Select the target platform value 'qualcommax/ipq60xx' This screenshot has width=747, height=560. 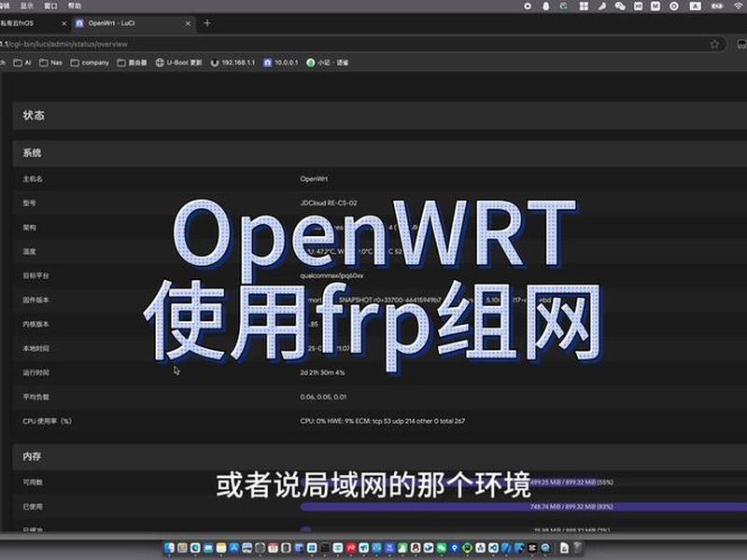[331, 275]
